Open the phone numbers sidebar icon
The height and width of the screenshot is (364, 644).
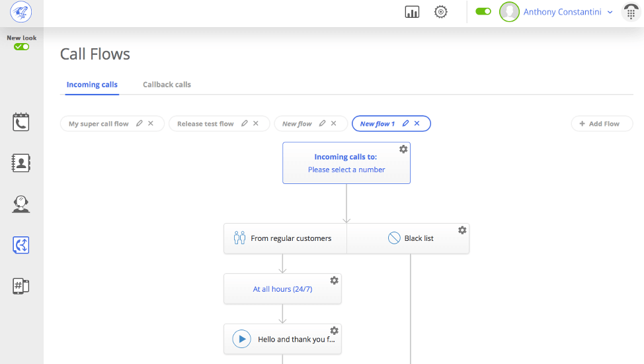[x=21, y=286]
